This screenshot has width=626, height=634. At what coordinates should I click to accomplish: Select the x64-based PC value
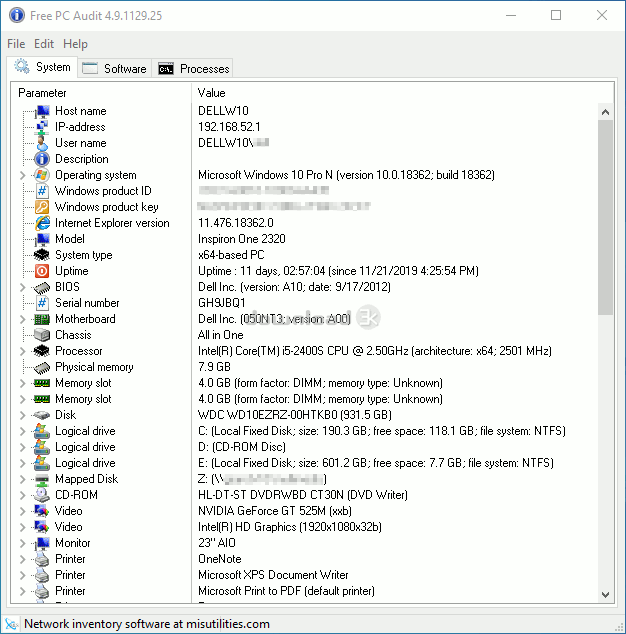[231, 255]
